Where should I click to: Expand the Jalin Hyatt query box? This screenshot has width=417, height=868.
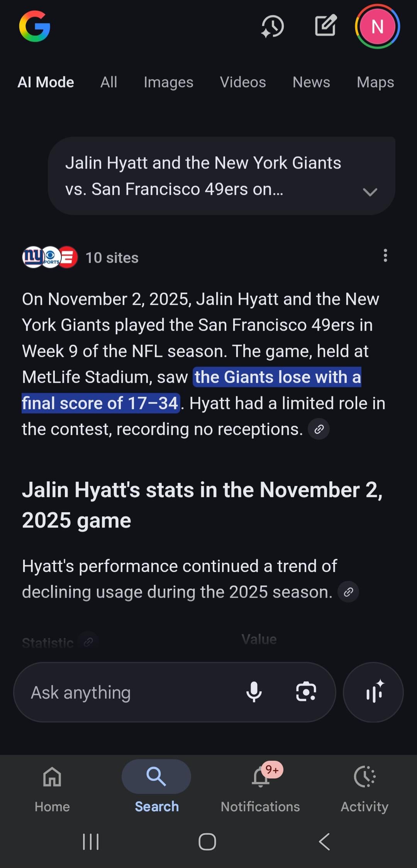[x=370, y=192]
